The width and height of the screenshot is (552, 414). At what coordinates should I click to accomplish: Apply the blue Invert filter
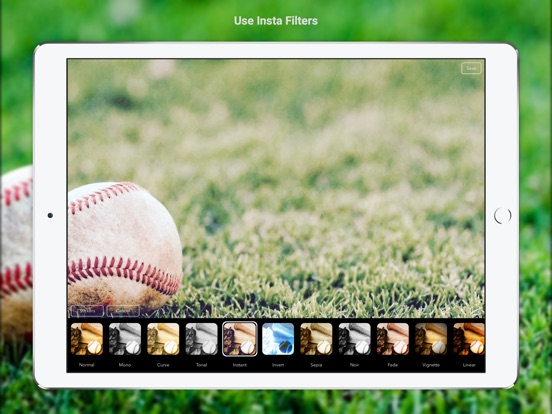(x=278, y=339)
